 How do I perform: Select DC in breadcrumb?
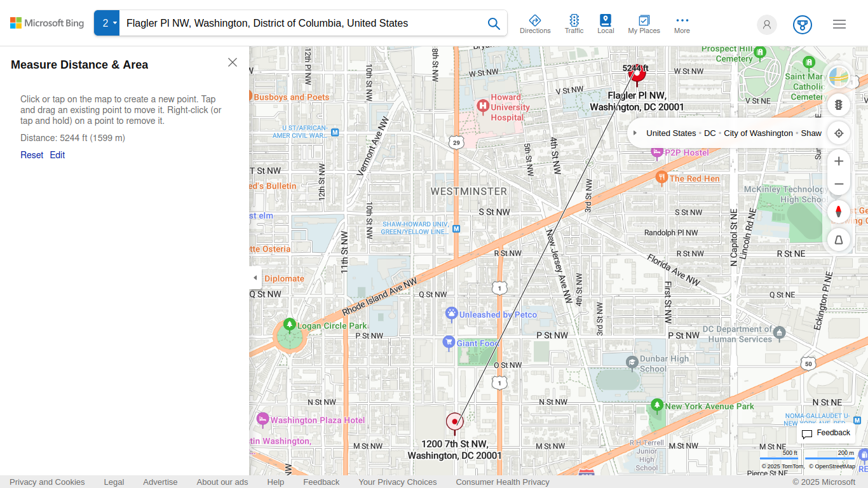(x=710, y=133)
